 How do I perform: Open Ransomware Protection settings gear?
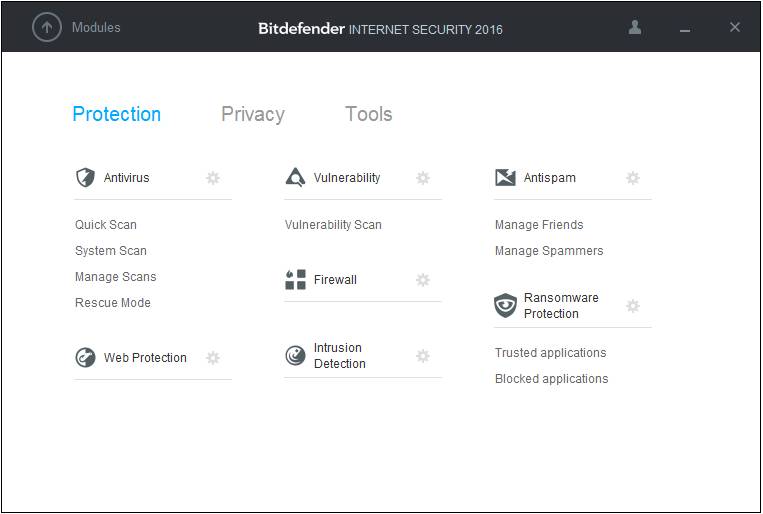[x=633, y=306]
